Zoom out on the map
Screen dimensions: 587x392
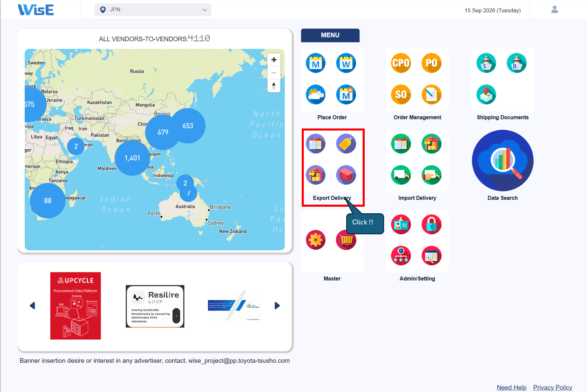point(274,73)
